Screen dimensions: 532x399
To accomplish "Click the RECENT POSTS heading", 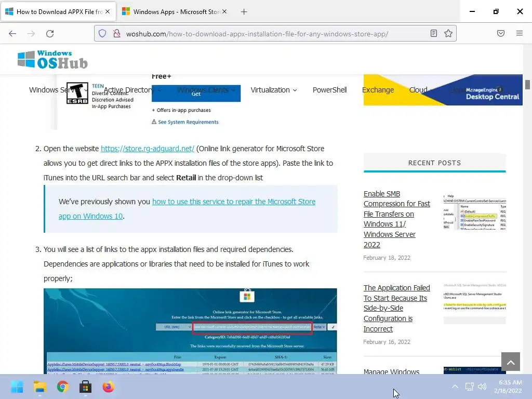I will (x=434, y=163).
